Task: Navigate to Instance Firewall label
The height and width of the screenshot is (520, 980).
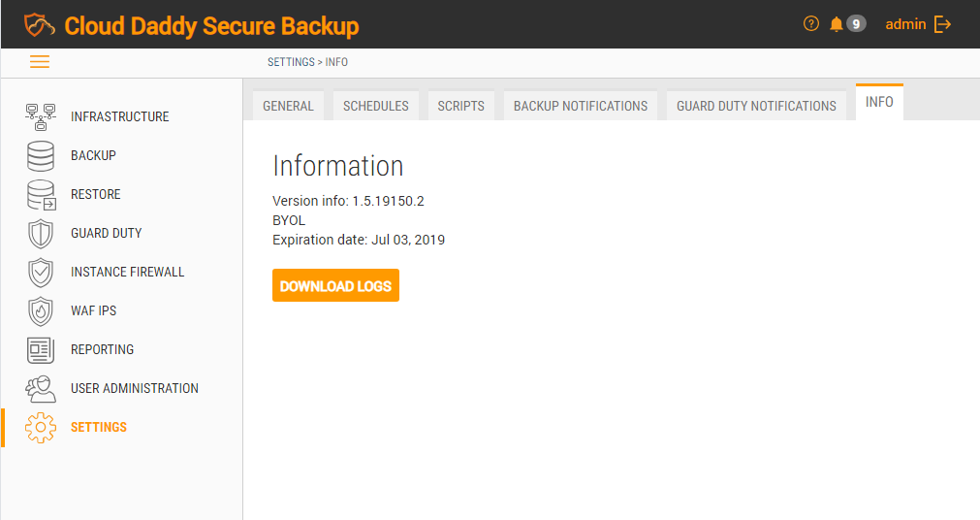Action: (x=128, y=273)
